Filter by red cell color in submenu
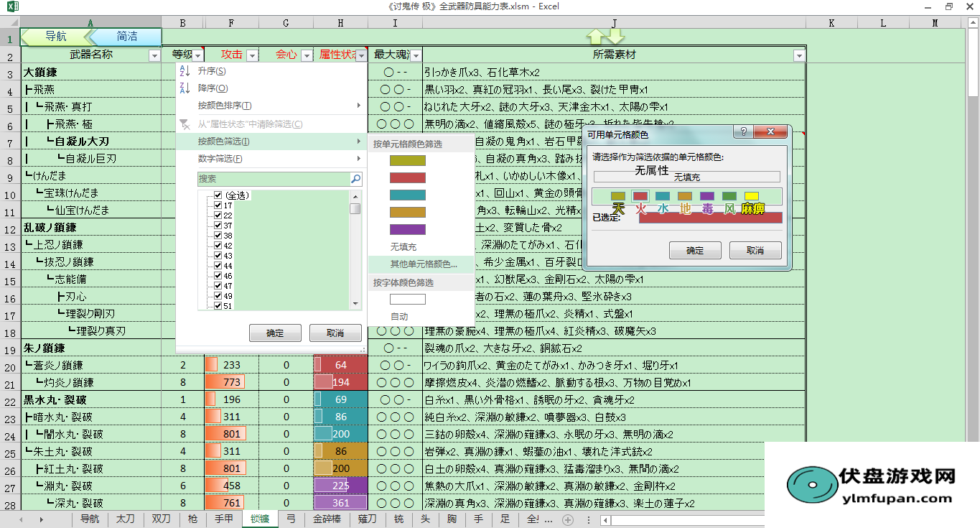The width and height of the screenshot is (980, 528). (x=408, y=177)
